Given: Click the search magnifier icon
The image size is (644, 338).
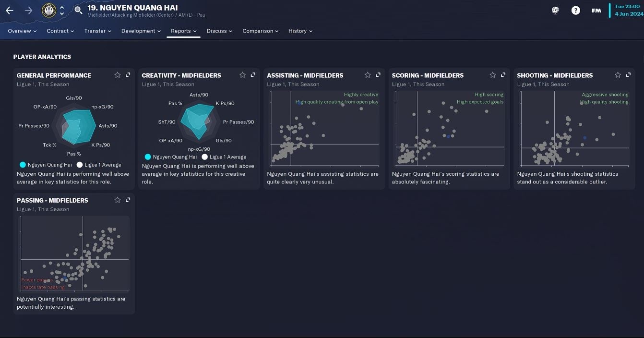Looking at the screenshot, I should pyautogui.click(x=78, y=10).
